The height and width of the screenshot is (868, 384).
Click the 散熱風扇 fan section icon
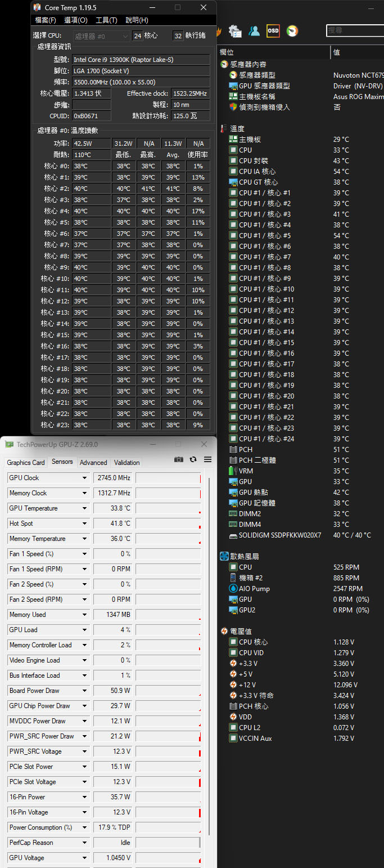pos(224,556)
